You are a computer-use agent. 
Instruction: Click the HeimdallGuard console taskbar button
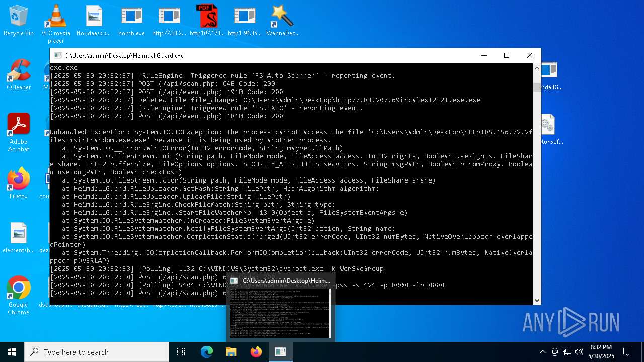click(x=280, y=352)
